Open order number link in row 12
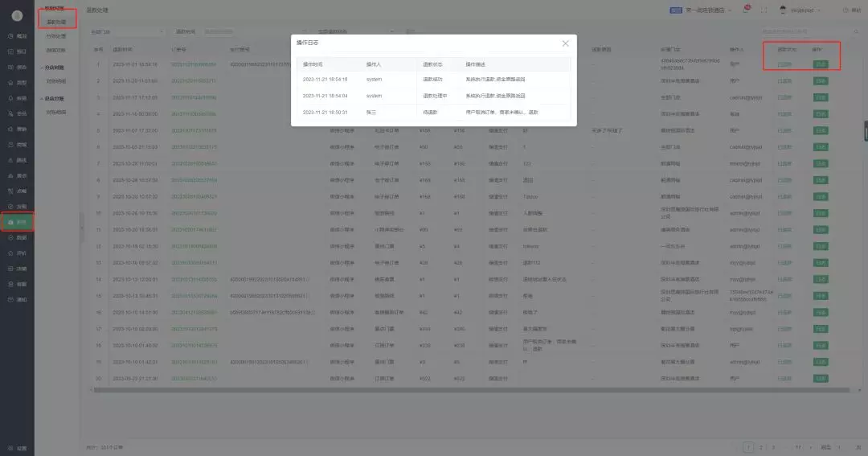The image size is (868, 456). [x=194, y=247]
